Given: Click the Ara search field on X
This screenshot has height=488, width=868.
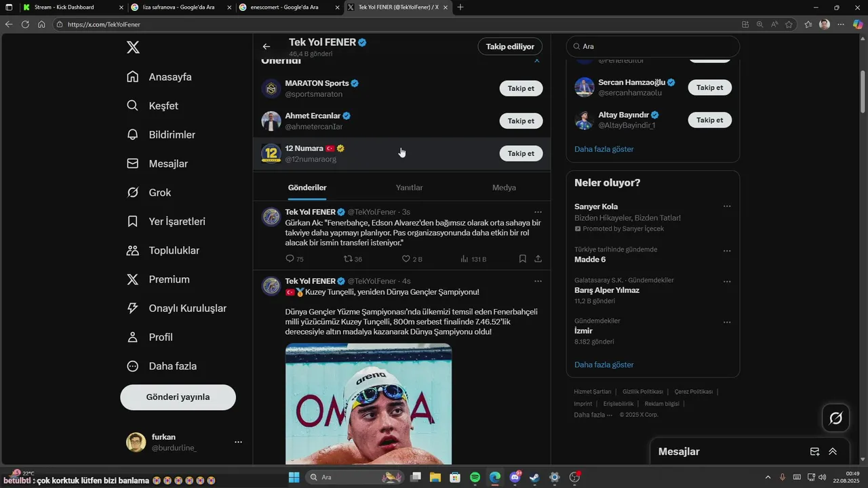Looking at the screenshot, I should (x=653, y=47).
